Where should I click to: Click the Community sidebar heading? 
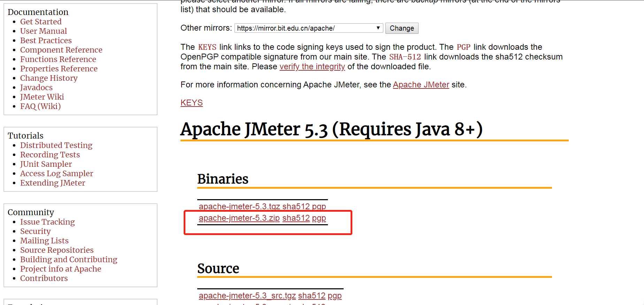(x=31, y=212)
